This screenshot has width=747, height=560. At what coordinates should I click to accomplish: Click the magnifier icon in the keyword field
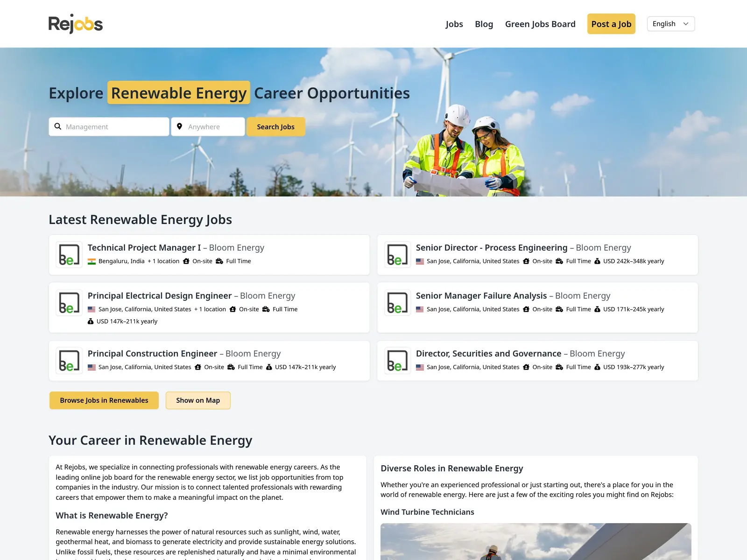coord(58,126)
